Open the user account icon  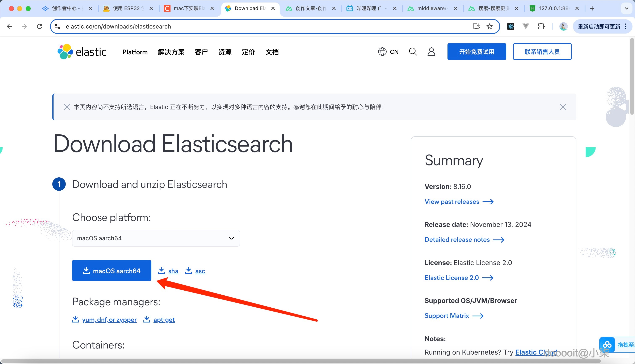pos(431,52)
